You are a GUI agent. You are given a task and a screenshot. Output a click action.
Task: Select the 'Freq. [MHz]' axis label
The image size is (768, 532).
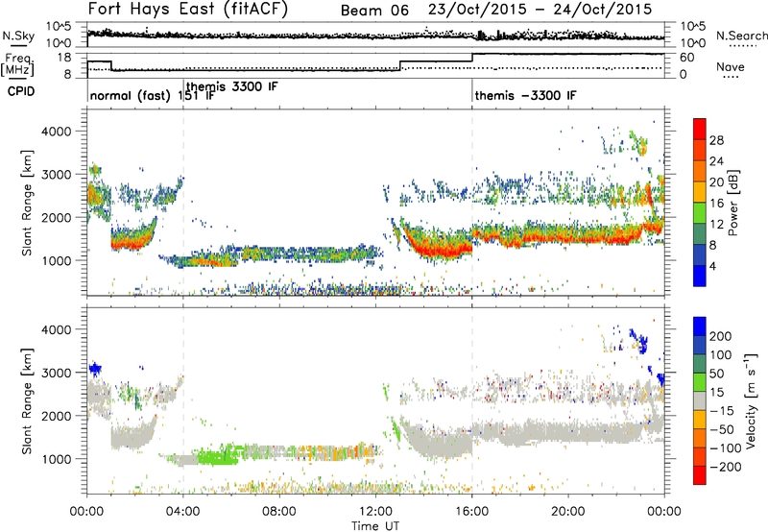18,64
